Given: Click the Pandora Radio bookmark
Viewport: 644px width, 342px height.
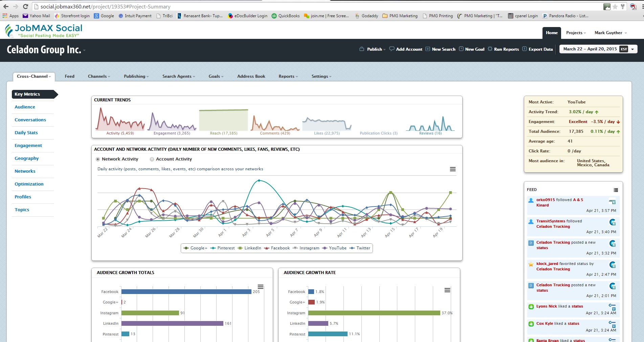Looking at the screenshot, I should pyautogui.click(x=565, y=16).
